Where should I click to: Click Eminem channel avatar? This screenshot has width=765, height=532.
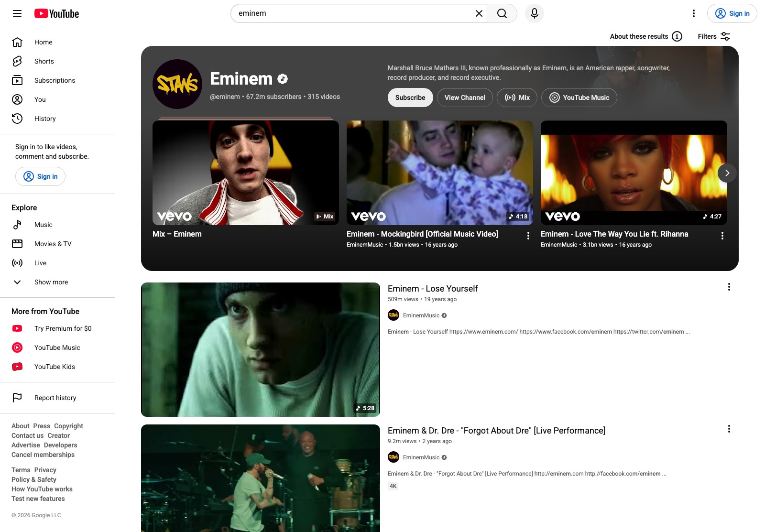pos(177,84)
